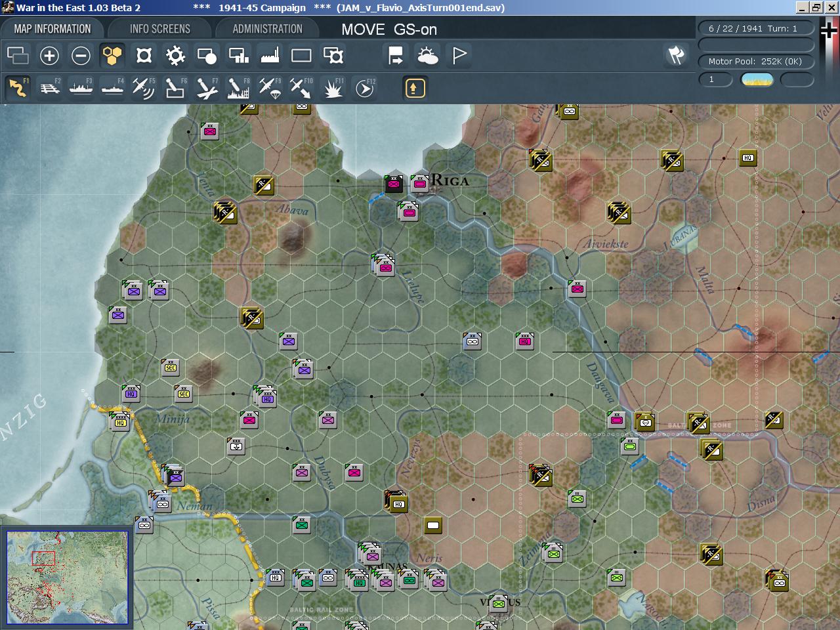Image resolution: width=840 pixels, height=630 pixels.
Task: Select F10 air transfer mode
Action: click(301, 88)
